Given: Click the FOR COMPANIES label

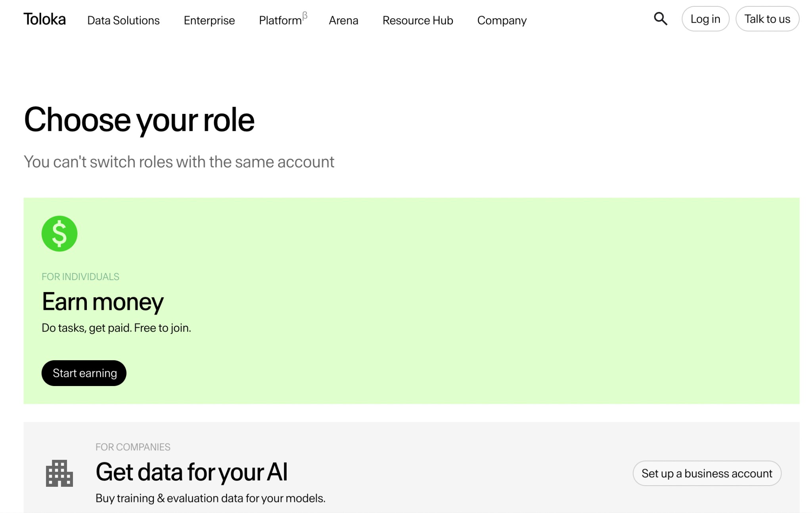Looking at the screenshot, I should tap(133, 447).
